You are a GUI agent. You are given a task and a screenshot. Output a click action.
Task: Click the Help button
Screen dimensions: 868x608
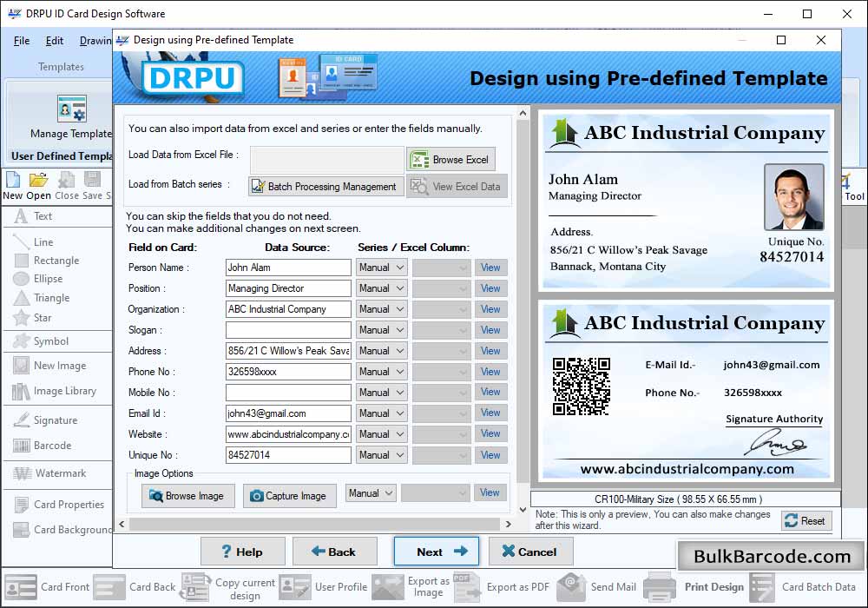click(242, 552)
